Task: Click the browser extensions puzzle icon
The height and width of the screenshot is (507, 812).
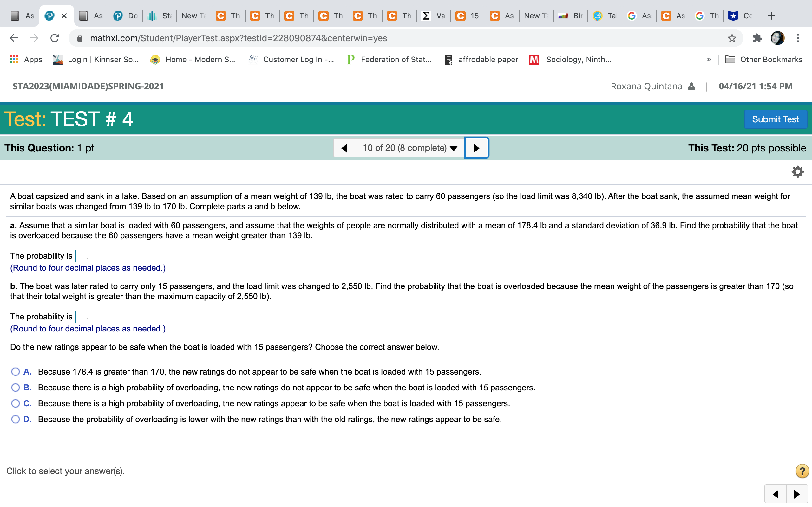Action: pyautogui.click(x=757, y=38)
